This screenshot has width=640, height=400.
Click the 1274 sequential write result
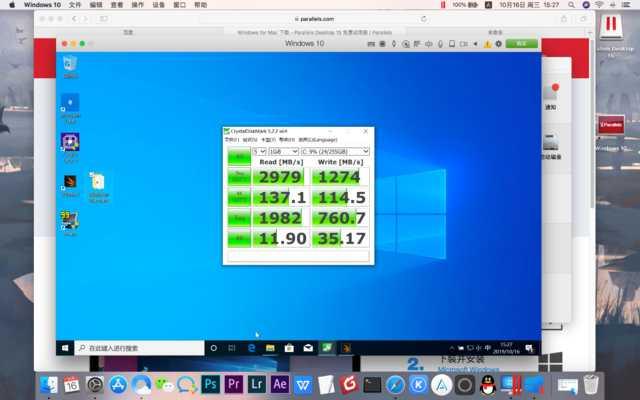pos(340,177)
